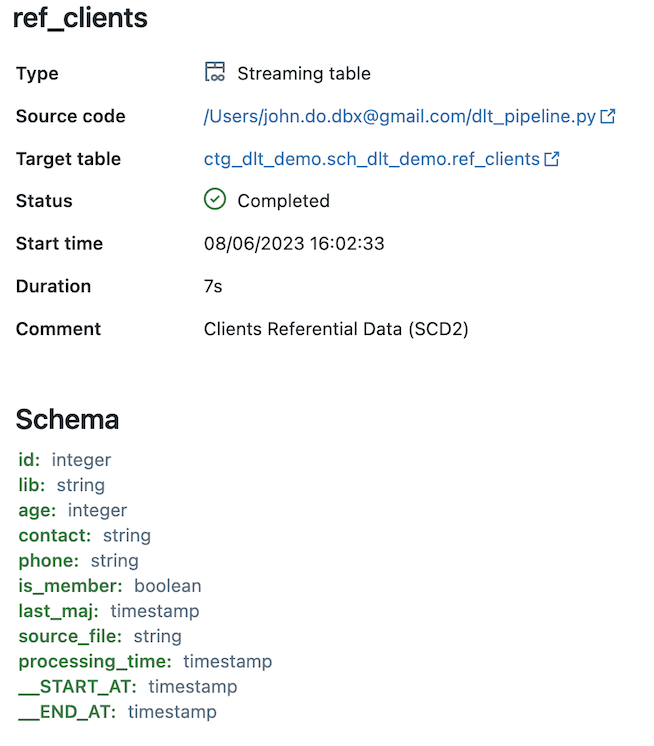Click the green Completed checkmark icon
Viewport: 654px width, 746px height.
point(215,200)
